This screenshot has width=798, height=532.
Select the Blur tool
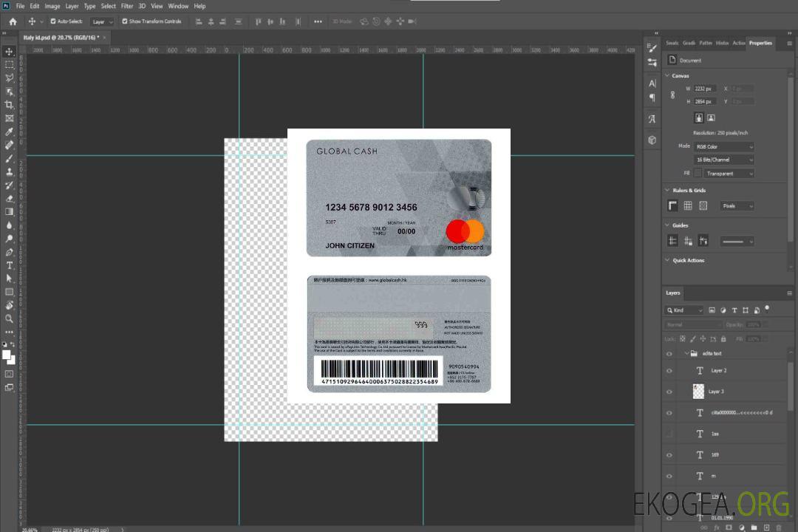(9, 225)
